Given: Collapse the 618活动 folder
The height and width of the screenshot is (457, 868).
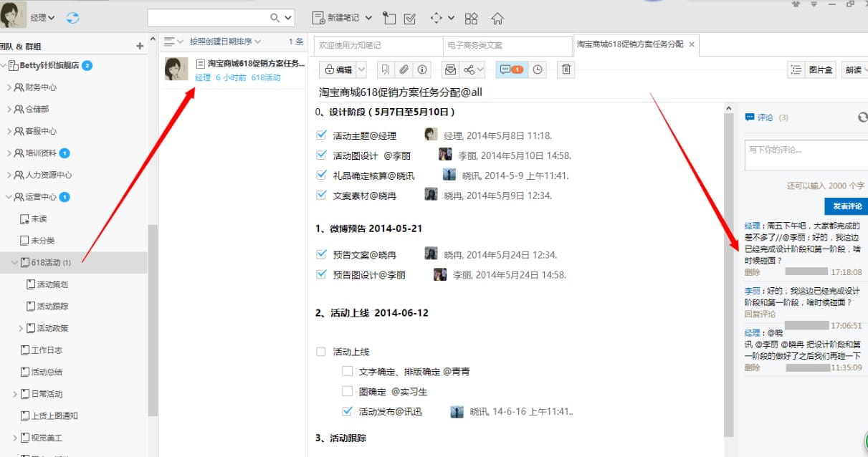Looking at the screenshot, I should point(14,263).
